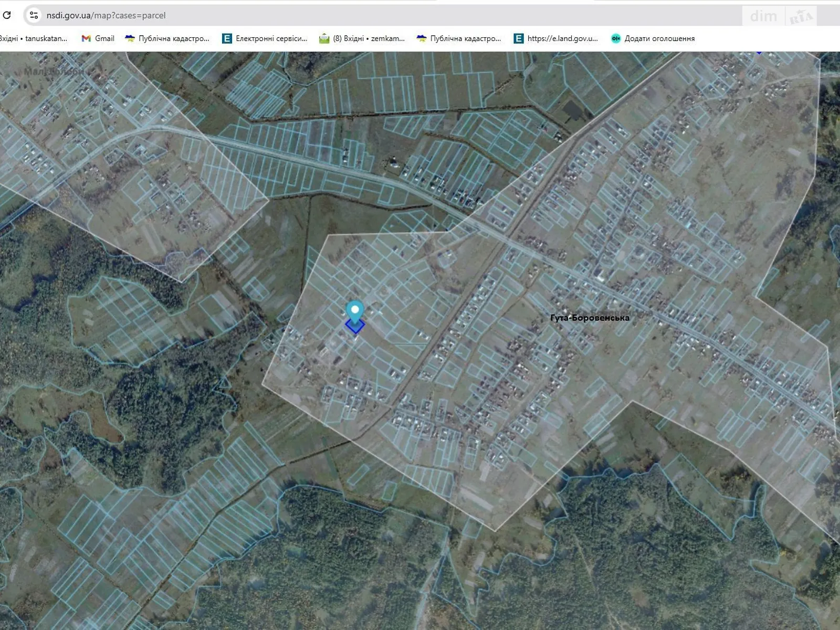Image resolution: width=840 pixels, height=630 pixels.
Task: Click the 'Додати оголошення' OLX bookmark icon
Action: (x=616, y=38)
